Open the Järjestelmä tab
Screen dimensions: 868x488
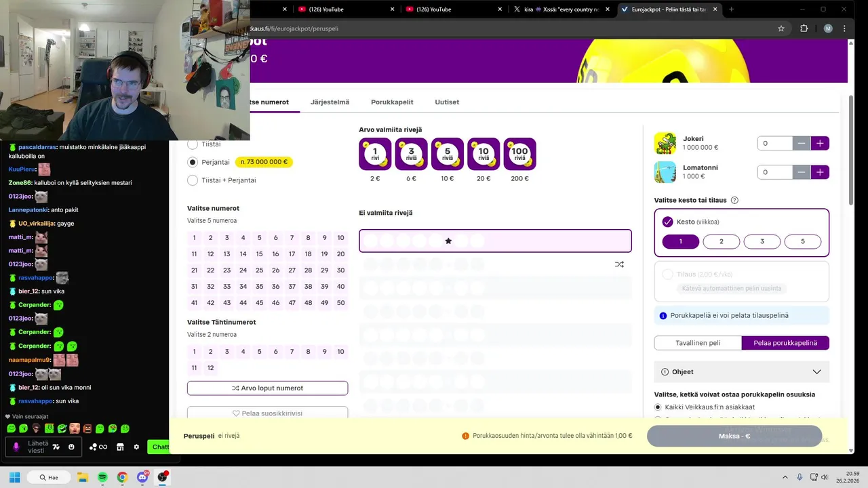330,102
